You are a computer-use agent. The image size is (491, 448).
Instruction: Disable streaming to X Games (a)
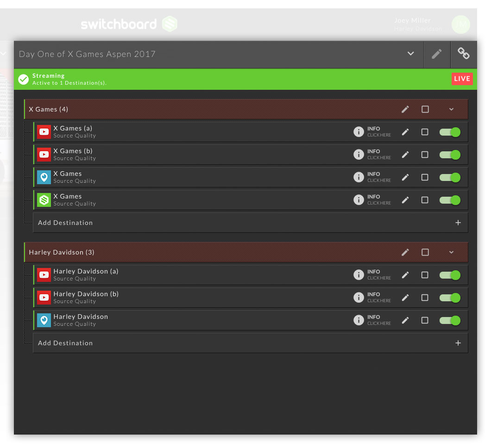click(x=450, y=132)
